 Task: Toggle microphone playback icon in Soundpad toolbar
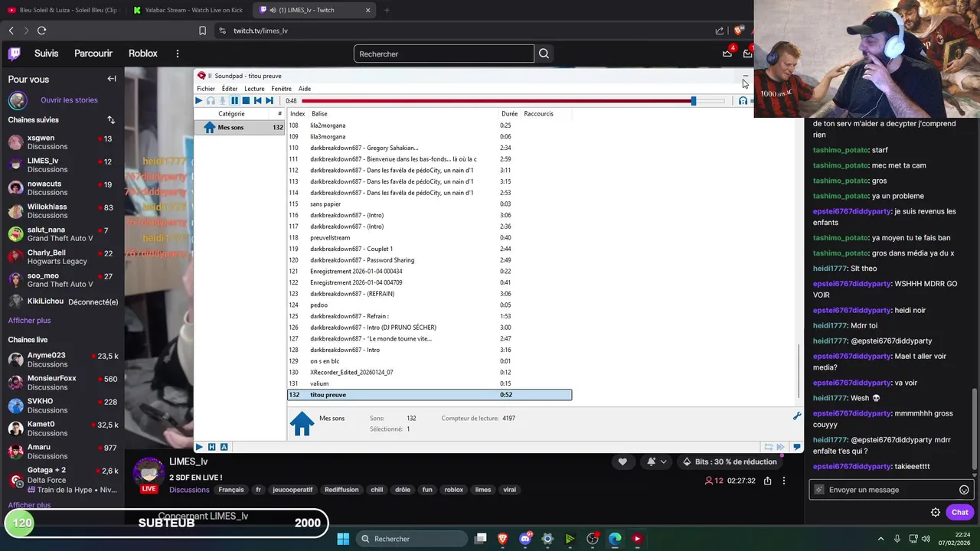tap(223, 101)
